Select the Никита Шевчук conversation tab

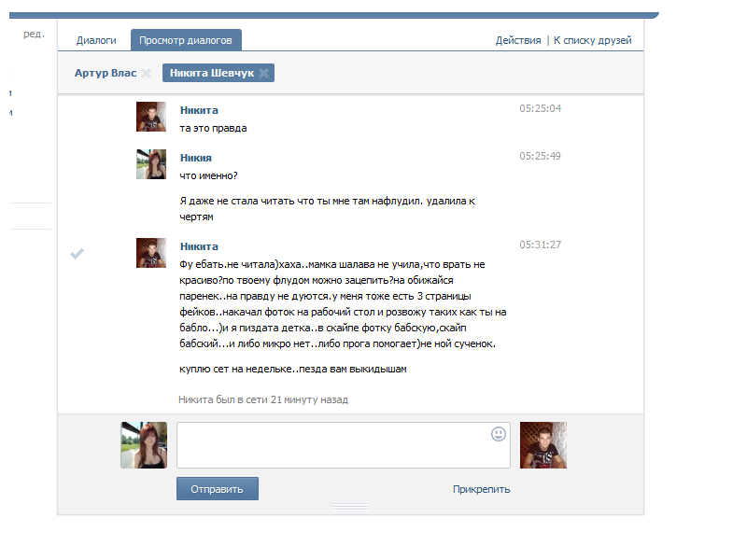pos(212,73)
